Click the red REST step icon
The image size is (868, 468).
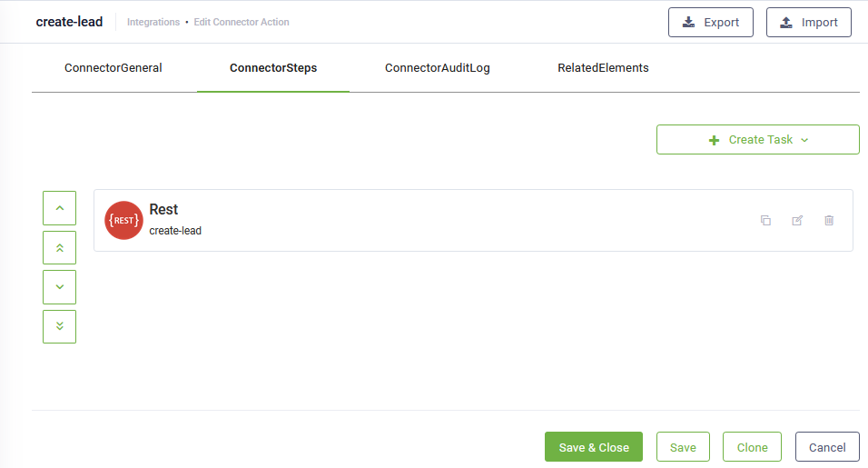123,220
